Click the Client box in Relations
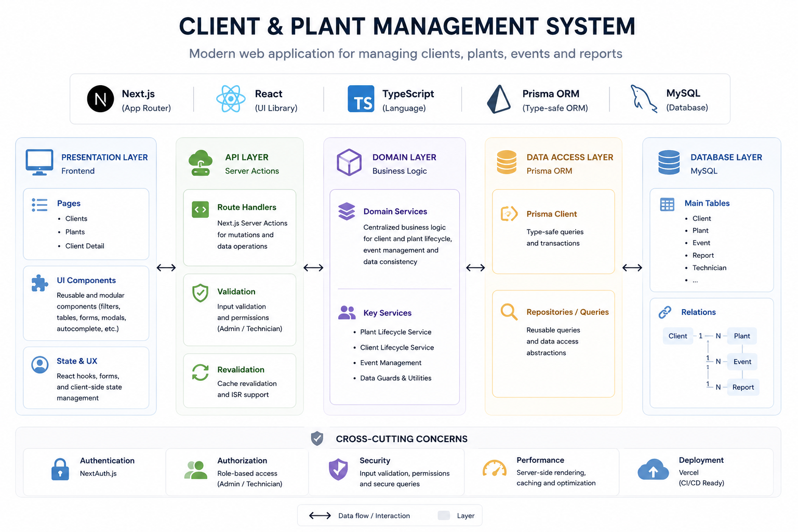The width and height of the screenshot is (798, 532). [x=677, y=336]
